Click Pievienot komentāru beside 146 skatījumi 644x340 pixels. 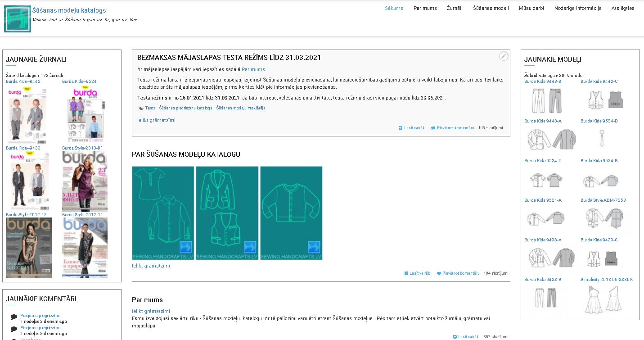(x=453, y=128)
